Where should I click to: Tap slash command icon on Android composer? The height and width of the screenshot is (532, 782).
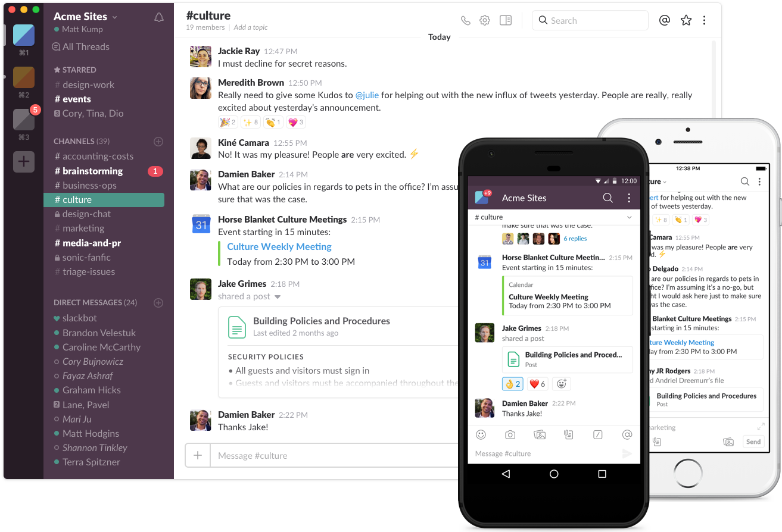click(598, 435)
